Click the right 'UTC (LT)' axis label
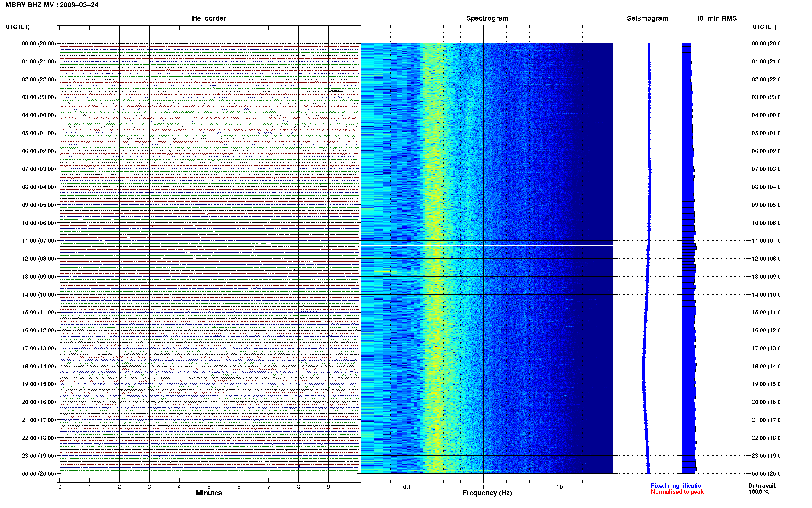This screenshot has height=508, width=812. (764, 27)
